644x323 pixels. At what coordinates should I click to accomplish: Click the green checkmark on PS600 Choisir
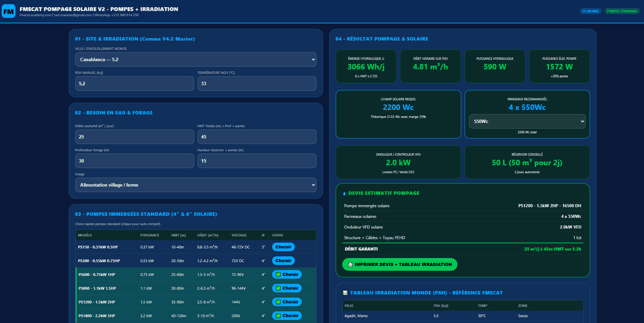click(278, 275)
